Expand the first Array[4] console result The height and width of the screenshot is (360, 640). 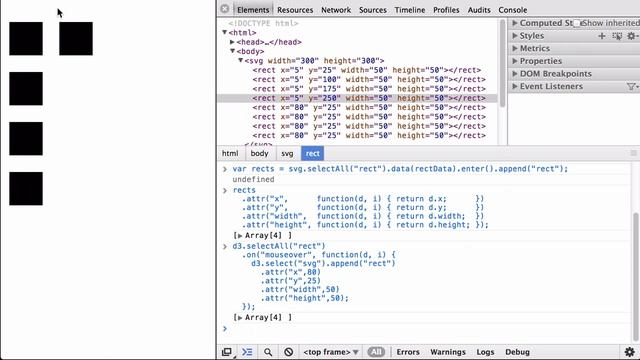(240, 236)
